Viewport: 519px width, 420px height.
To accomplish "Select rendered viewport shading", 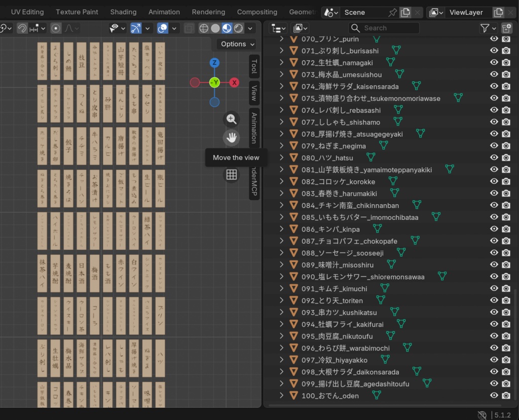I will (238, 28).
